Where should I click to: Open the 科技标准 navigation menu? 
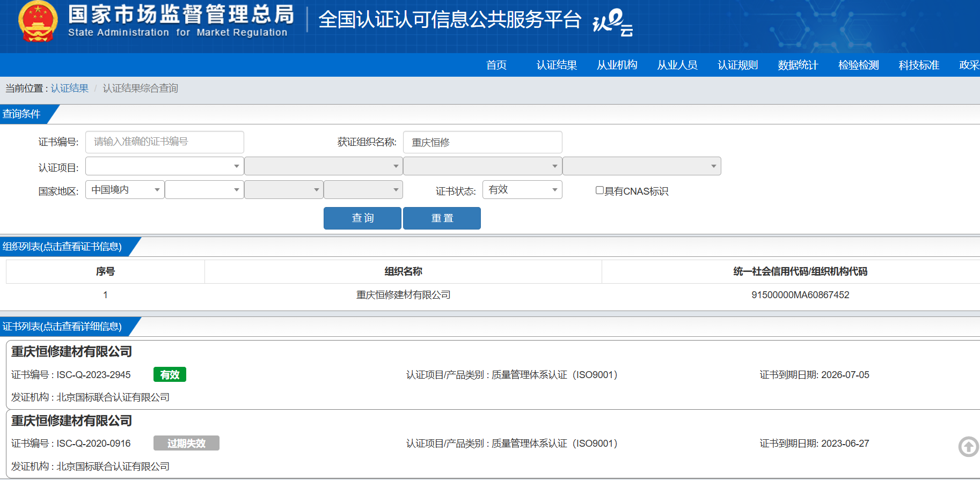(919, 65)
